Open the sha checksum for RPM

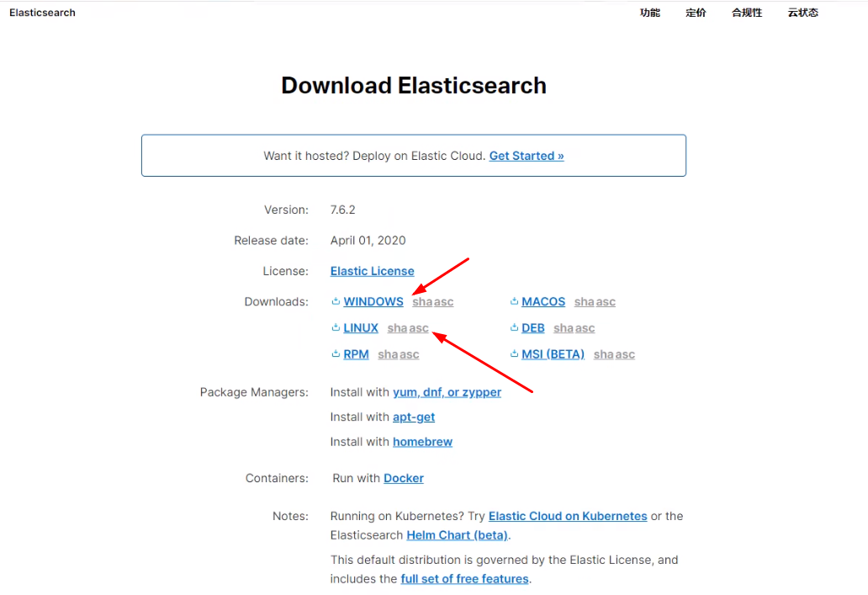pos(388,354)
